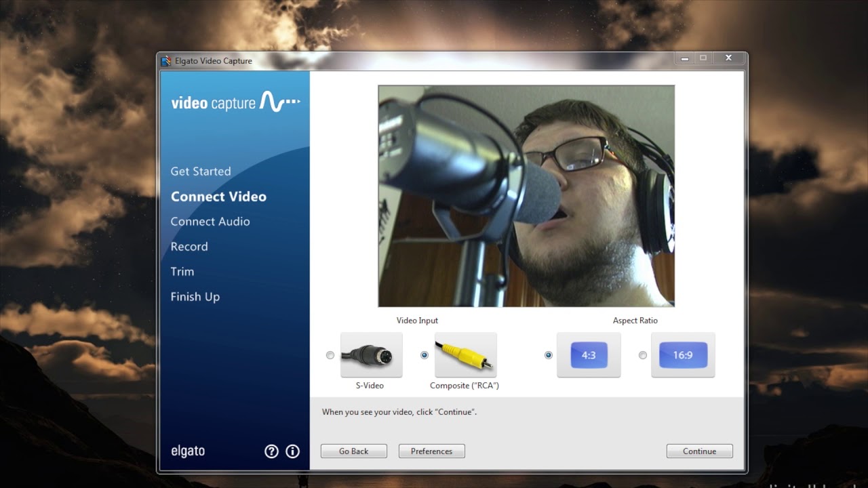This screenshot has height=488, width=868.
Task: Switch to the Record step
Action: point(189,247)
